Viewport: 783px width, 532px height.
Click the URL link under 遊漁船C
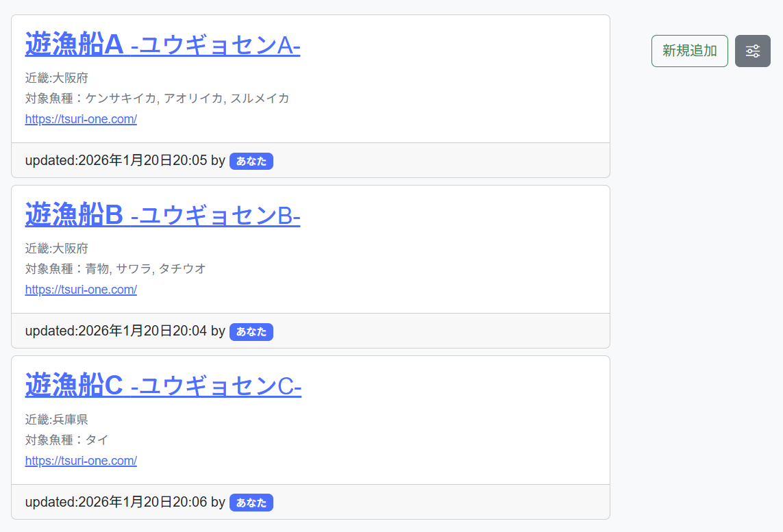(x=81, y=460)
